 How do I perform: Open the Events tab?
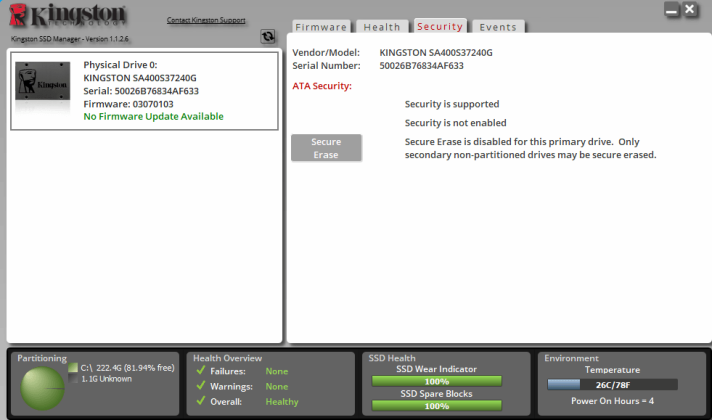(x=498, y=27)
